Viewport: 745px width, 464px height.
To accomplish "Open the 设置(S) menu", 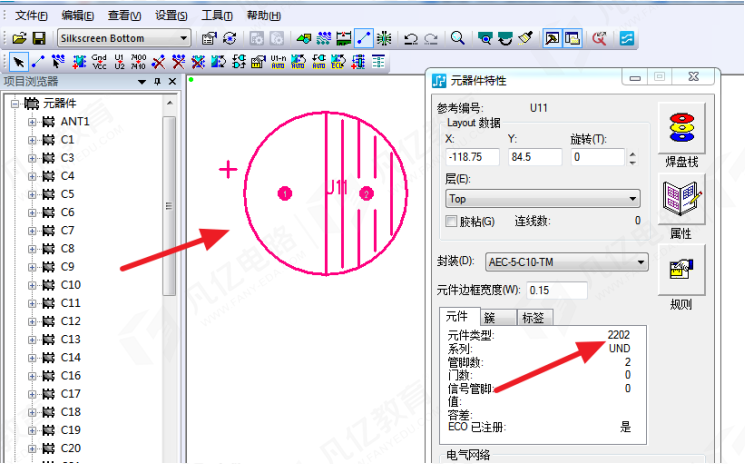I will [171, 16].
